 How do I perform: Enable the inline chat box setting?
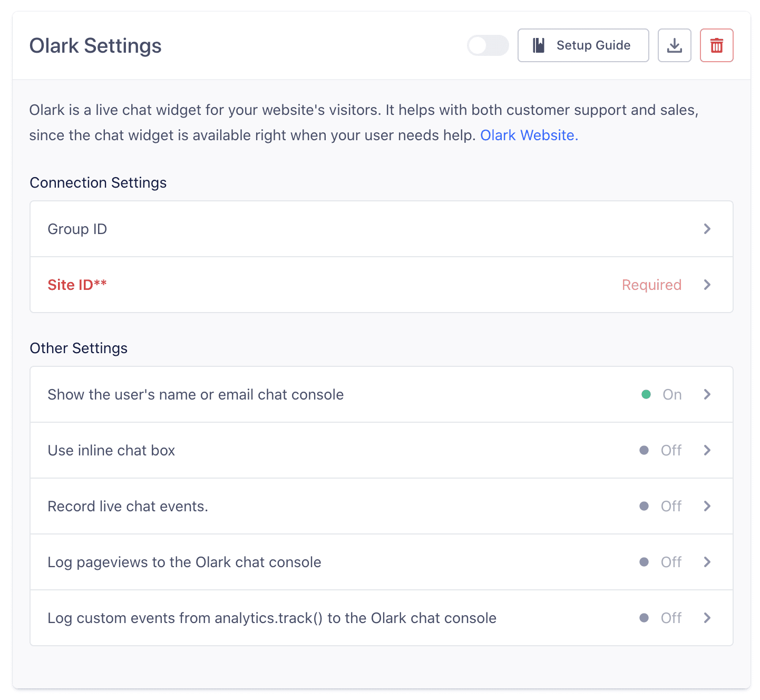tap(707, 450)
